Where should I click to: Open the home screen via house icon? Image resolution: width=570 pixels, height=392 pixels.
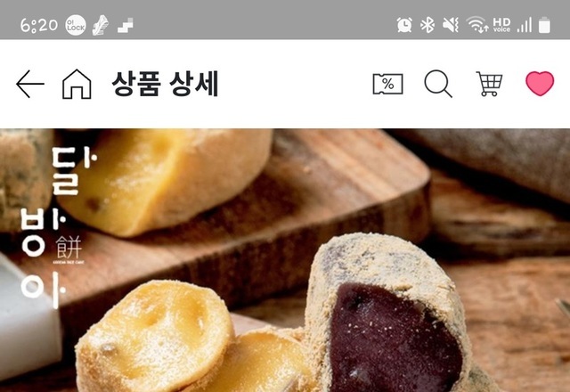(77, 84)
